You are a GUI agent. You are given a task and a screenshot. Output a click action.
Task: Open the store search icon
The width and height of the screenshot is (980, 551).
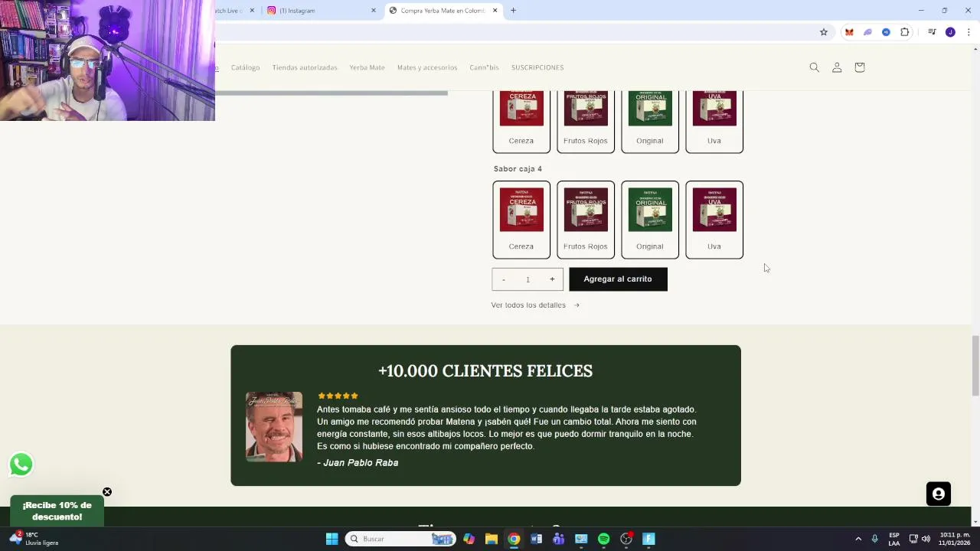[815, 67]
